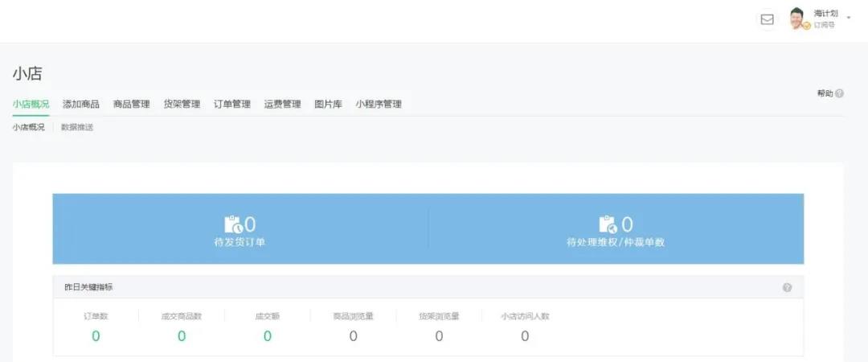Image resolution: width=868 pixels, height=362 pixels.
Task: Click the account profile avatar
Action: point(798,19)
